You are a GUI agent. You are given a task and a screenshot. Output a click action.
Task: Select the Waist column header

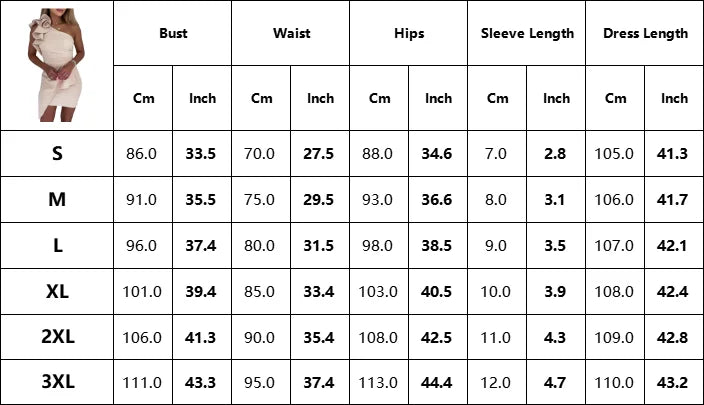tap(291, 33)
